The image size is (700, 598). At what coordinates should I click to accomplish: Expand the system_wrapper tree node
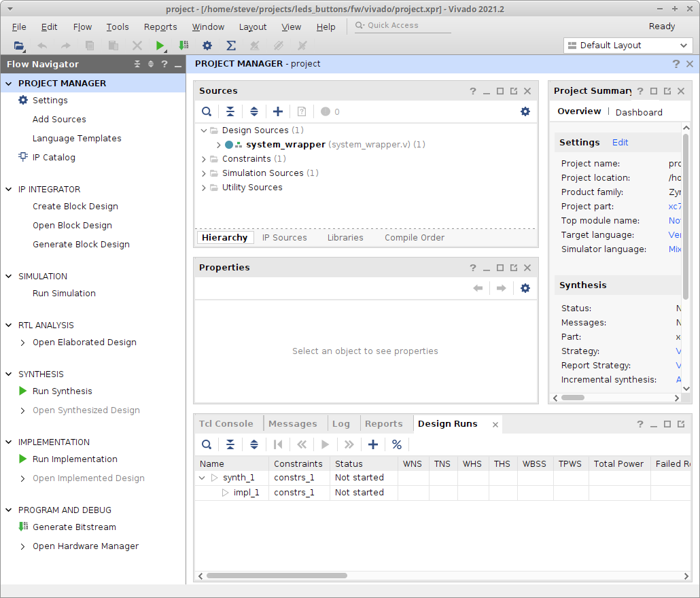(x=218, y=145)
